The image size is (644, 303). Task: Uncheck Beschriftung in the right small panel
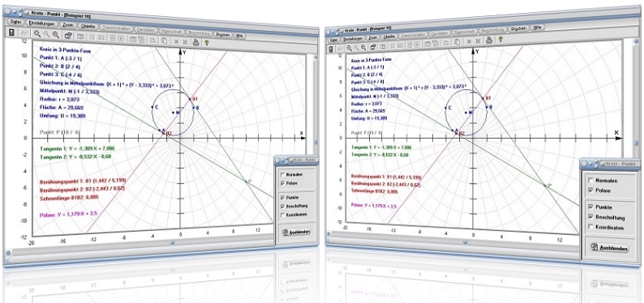(x=590, y=217)
